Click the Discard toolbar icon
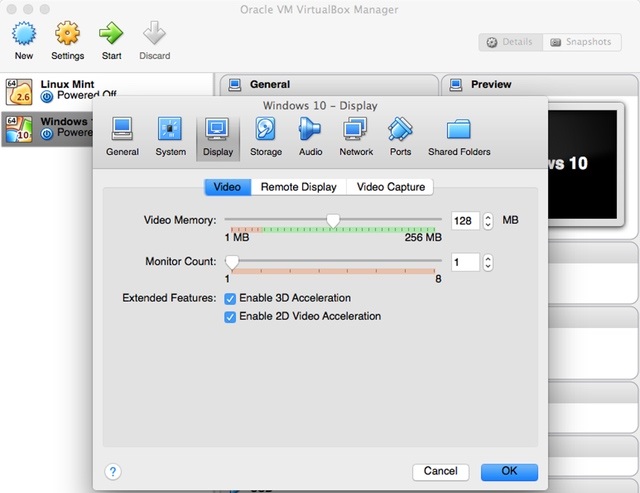The width and height of the screenshot is (640, 493). (154, 33)
